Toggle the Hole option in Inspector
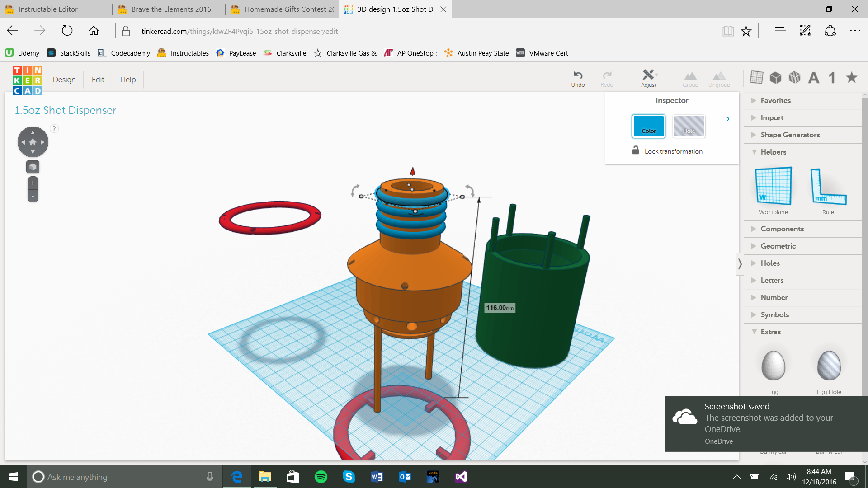 click(x=689, y=126)
